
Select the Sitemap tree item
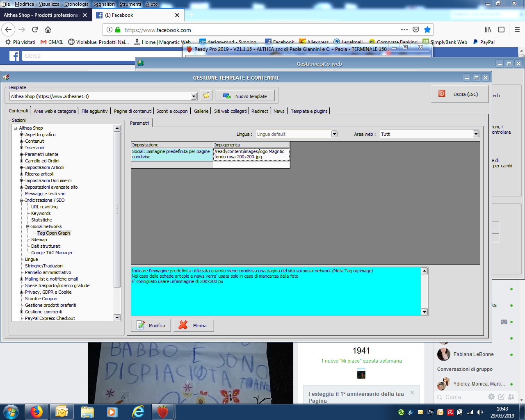(39, 240)
